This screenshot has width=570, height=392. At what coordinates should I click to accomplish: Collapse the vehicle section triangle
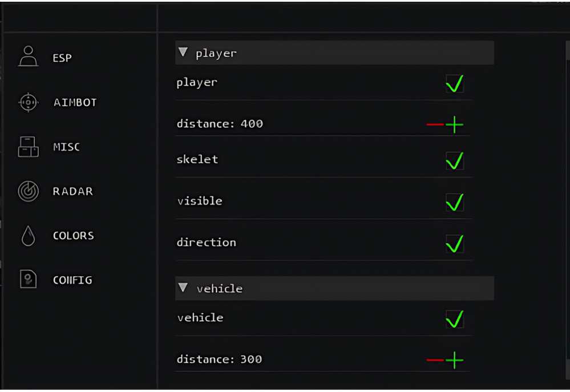click(183, 288)
